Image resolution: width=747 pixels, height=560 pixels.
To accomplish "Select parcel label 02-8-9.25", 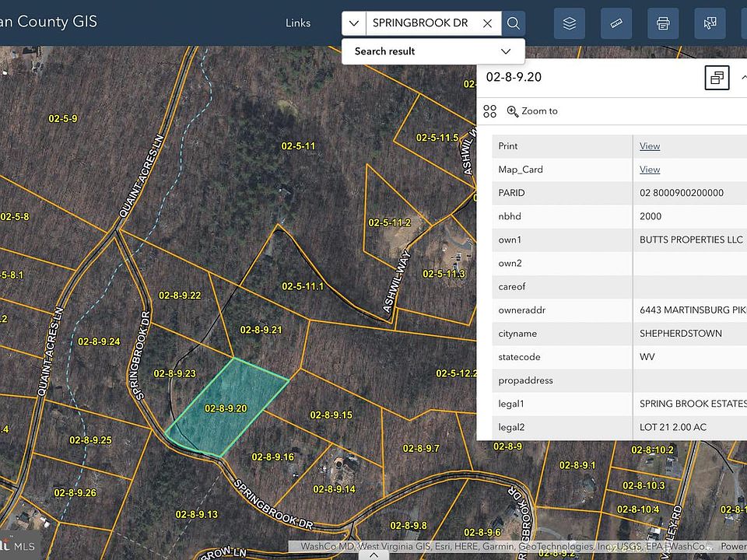I will [x=90, y=440].
